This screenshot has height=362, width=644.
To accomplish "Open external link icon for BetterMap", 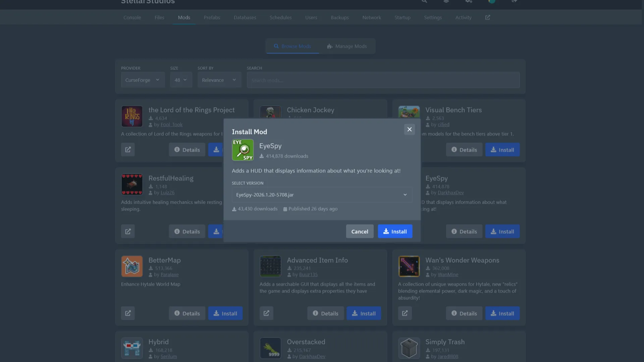I will tap(128, 313).
